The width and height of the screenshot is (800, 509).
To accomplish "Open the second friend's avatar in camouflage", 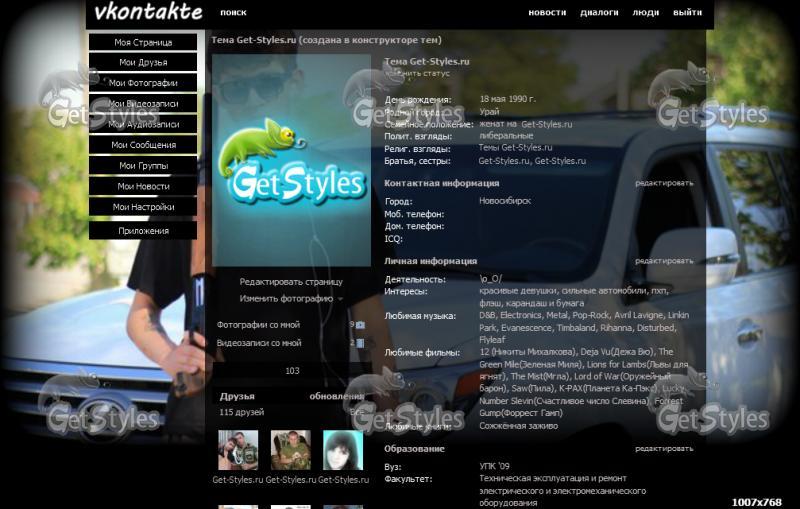I will coord(290,451).
